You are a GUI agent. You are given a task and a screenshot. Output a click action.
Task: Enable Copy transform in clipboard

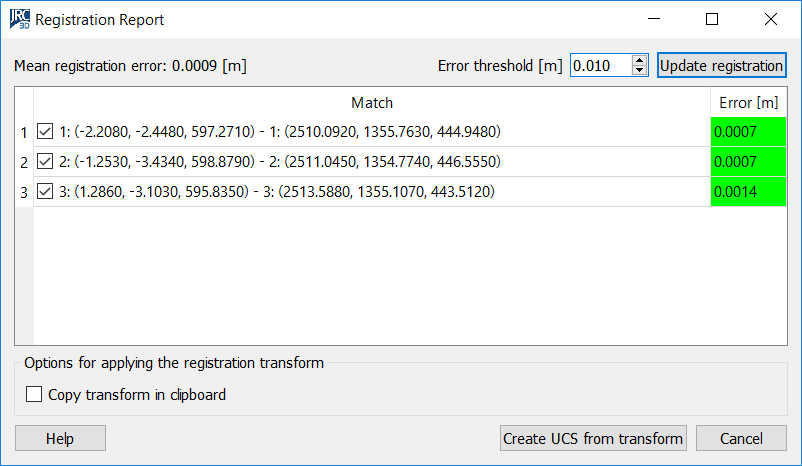tap(34, 395)
